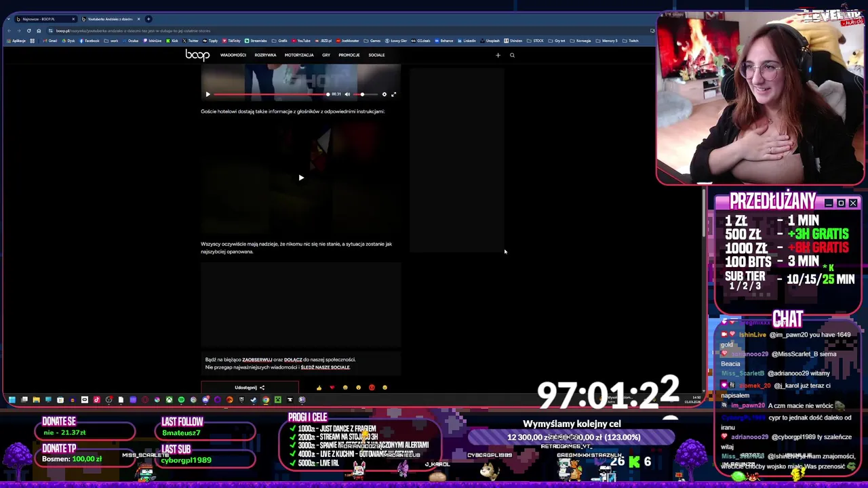Close the PRZEDŁUŻANY overlay window
Screen dimensions: 868x488
tap(853, 203)
